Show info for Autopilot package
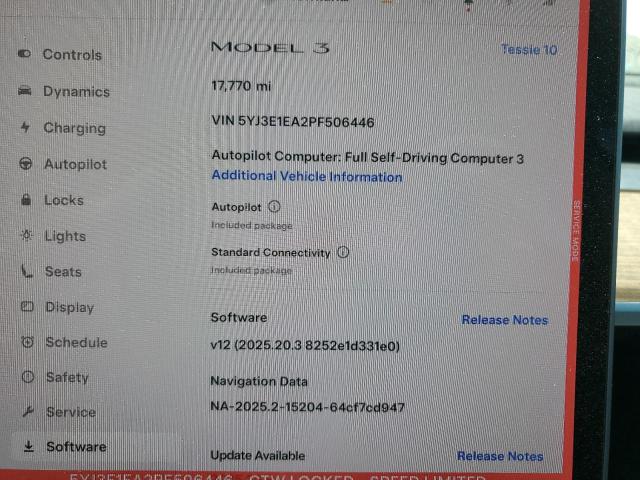The height and width of the screenshot is (480, 640). point(274,207)
